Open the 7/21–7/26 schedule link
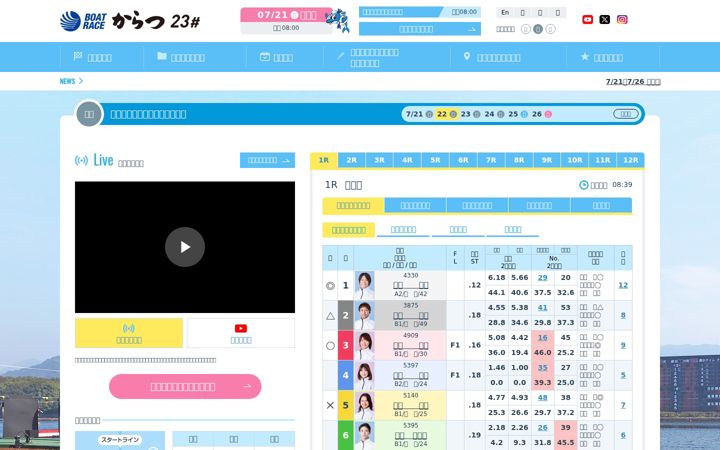 coord(633,81)
